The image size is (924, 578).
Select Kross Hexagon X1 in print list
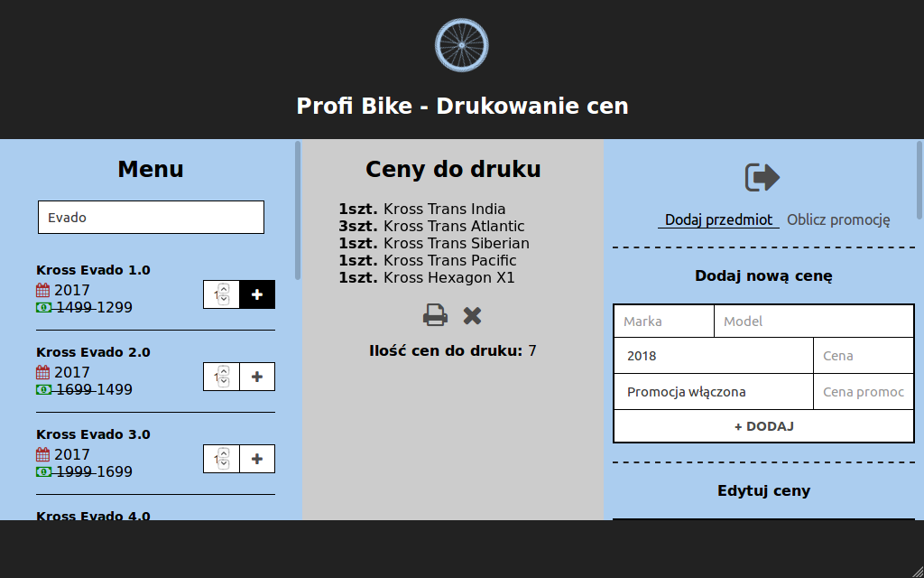click(427, 278)
